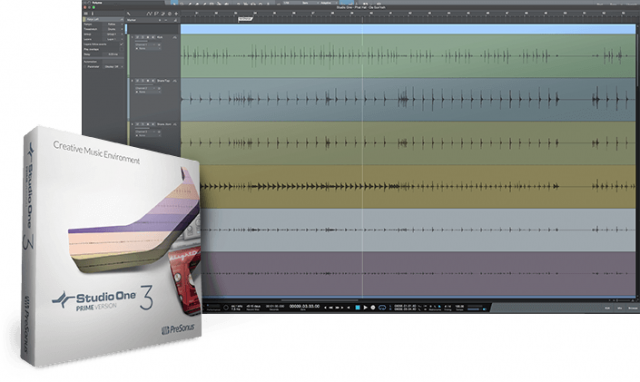Click the transport Fast Forward button
Screen dimensions: 640x382
pyautogui.click(x=338, y=307)
